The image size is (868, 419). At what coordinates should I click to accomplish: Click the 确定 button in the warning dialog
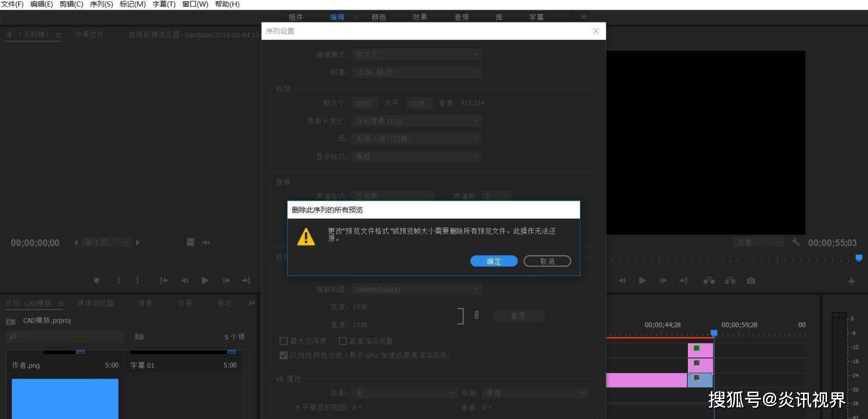pyautogui.click(x=494, y=261)
